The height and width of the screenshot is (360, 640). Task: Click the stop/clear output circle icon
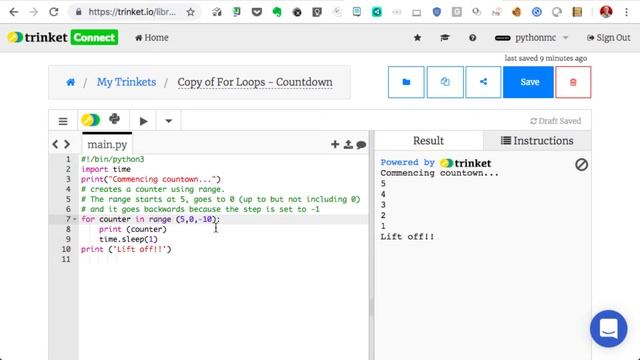[582, 164]
